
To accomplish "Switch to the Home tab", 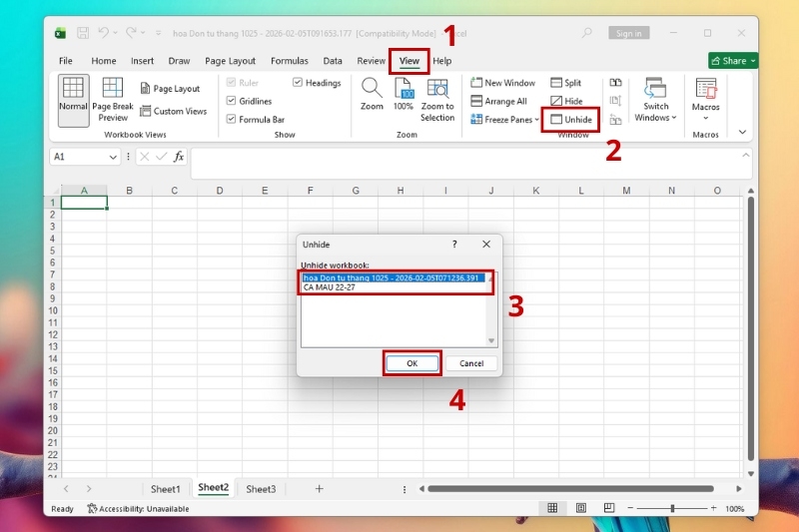I will click(104, 61).
